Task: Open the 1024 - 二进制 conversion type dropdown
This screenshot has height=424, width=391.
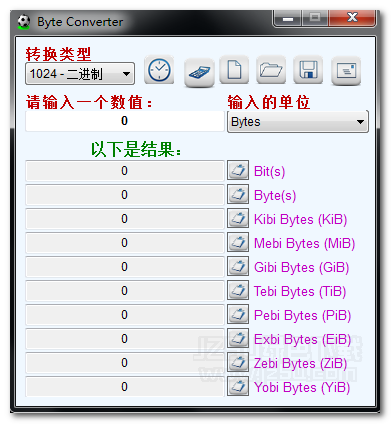Action: 80,74
